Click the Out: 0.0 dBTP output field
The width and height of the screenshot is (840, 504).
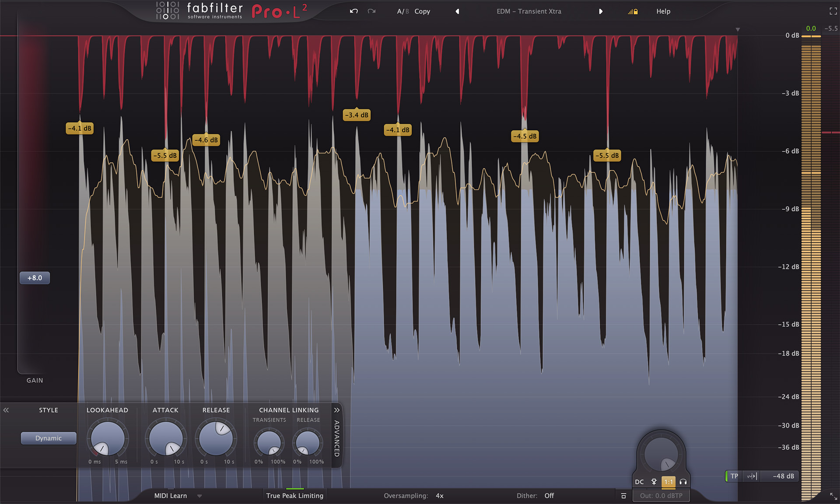click(x=661, y=496)
